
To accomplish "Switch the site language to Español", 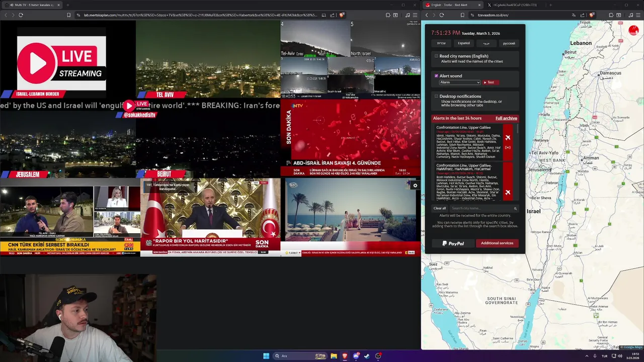I will [x=464, y=43].
